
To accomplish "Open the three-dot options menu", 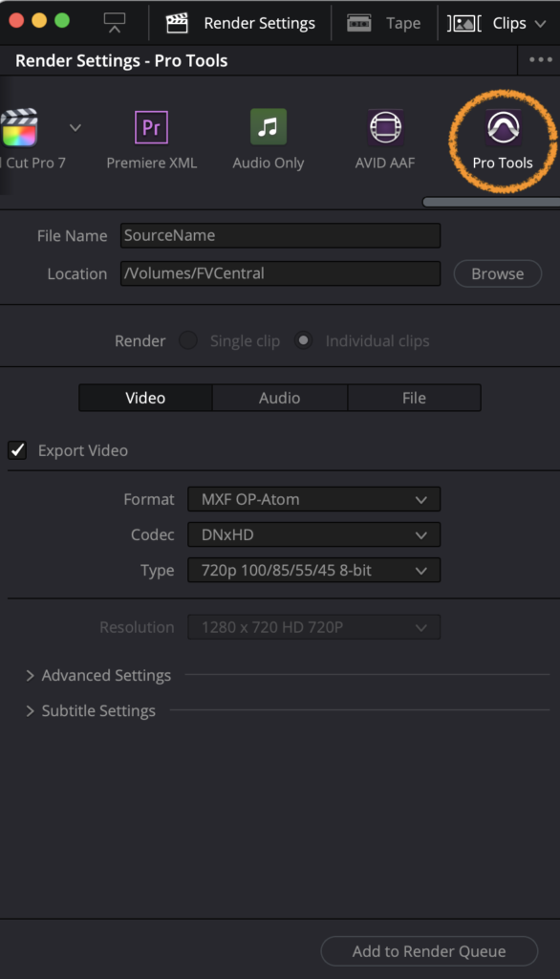I will pos(541,60).
